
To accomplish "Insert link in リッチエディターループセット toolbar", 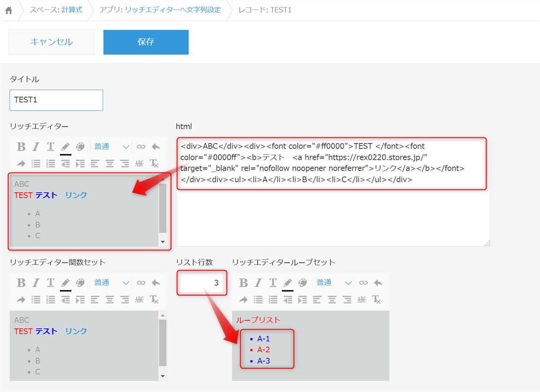I will 363,283.
